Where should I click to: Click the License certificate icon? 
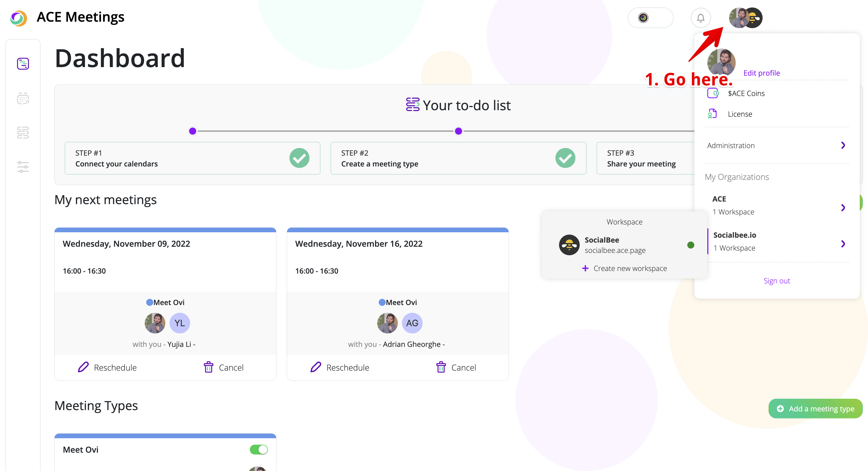coord(712,114)
